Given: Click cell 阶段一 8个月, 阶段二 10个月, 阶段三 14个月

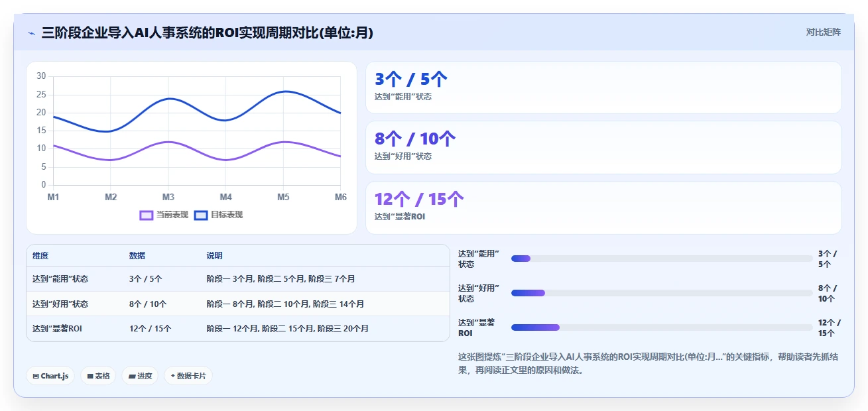Looking at the screenshot, I should pos(286,304).
